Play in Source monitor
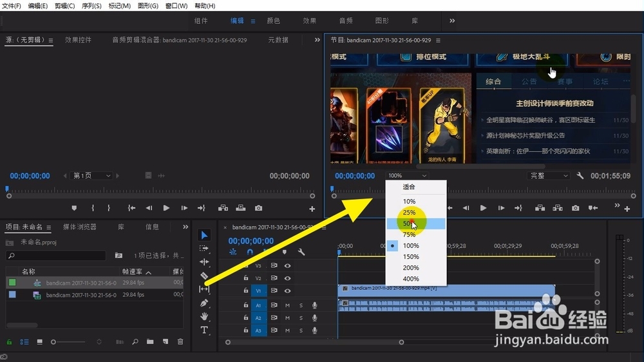644x362 pixels. 166,208
